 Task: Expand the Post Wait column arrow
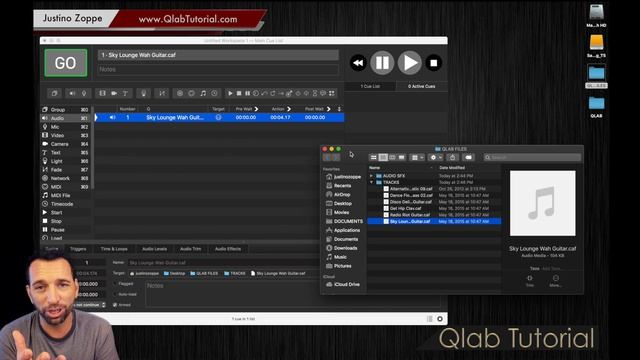(x=329, y=109)
